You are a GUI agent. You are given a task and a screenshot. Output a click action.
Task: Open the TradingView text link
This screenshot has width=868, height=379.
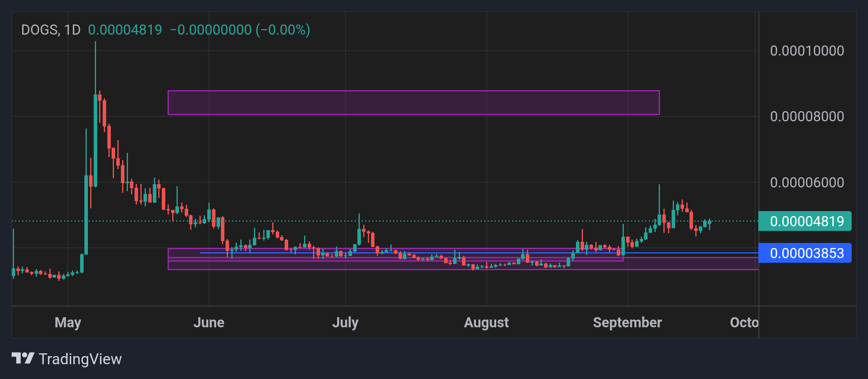(80, 359)
